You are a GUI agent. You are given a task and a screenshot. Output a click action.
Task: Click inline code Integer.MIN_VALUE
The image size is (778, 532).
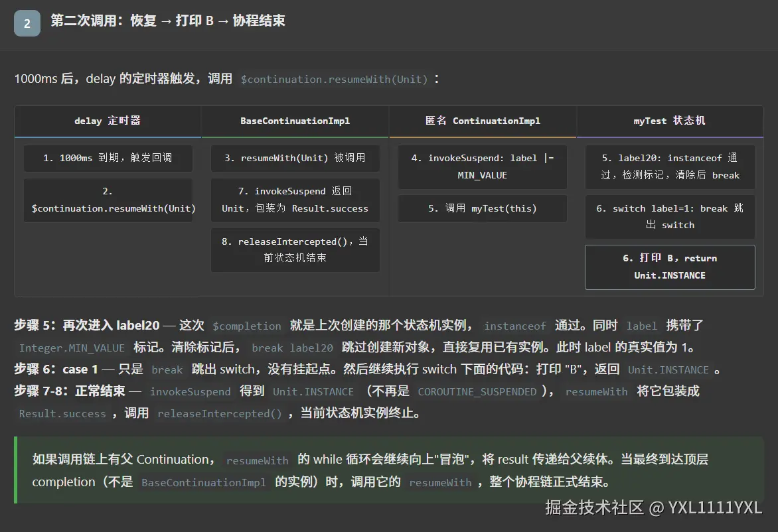coord(72,348)
